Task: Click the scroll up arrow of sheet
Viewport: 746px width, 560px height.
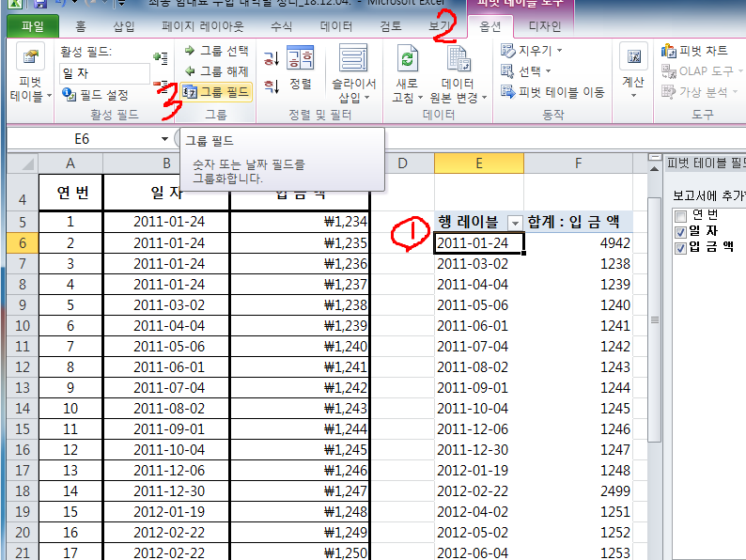Action: point(655,168)
